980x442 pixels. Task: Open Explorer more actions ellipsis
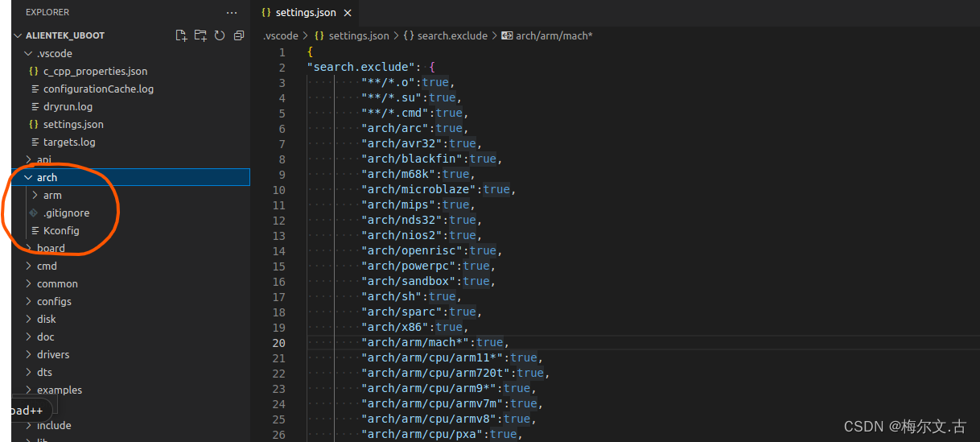[232, 13]
